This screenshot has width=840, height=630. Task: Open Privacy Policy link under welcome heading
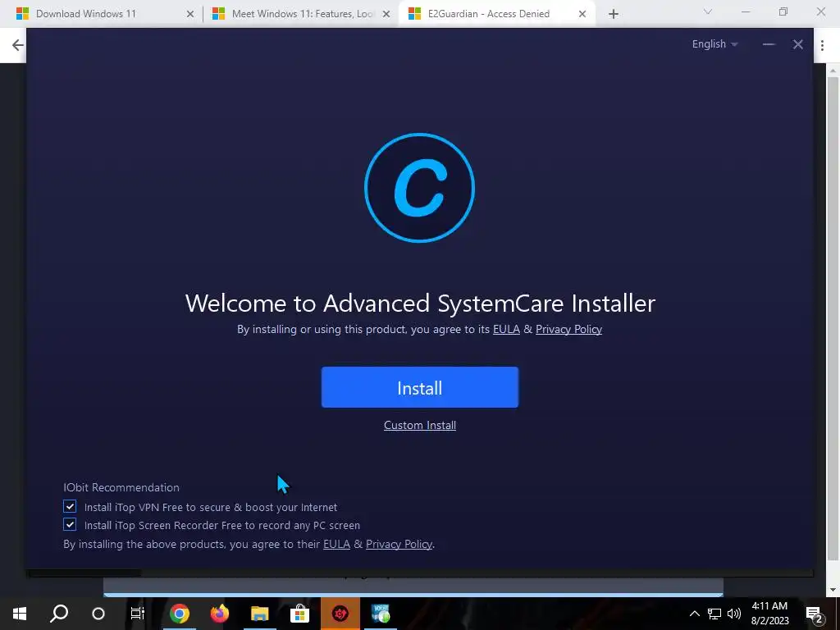568,329
